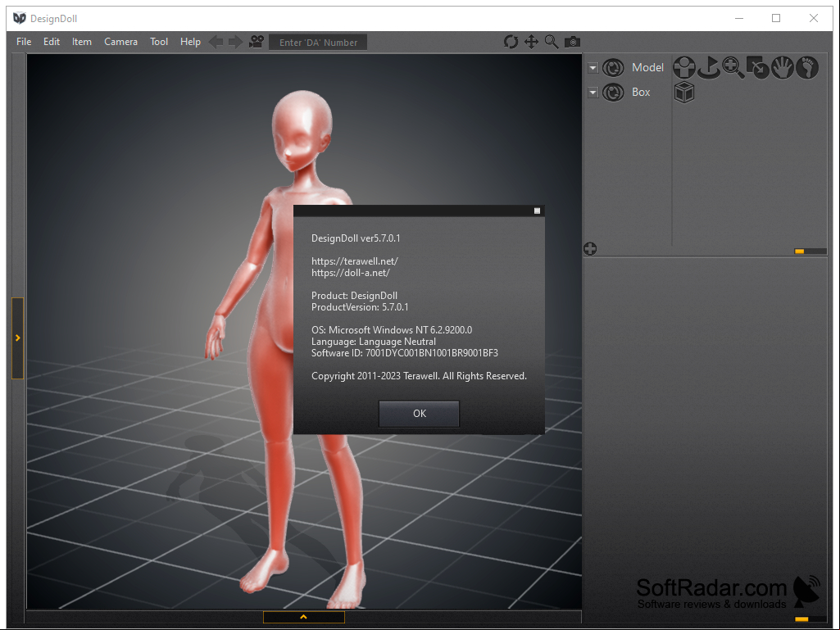The image size is (840, 630).
Task: Click the Copyright 2011-2023 Terawell line
Action: point(419,376)
